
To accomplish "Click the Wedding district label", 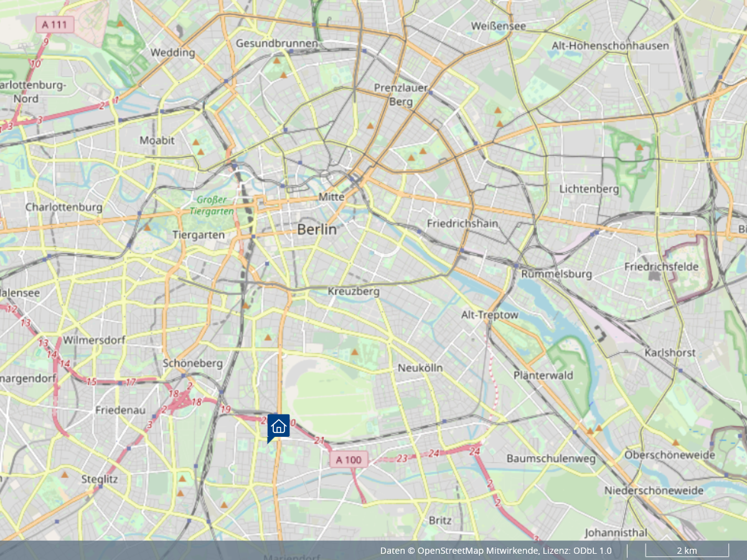I will tap(172, 52).
